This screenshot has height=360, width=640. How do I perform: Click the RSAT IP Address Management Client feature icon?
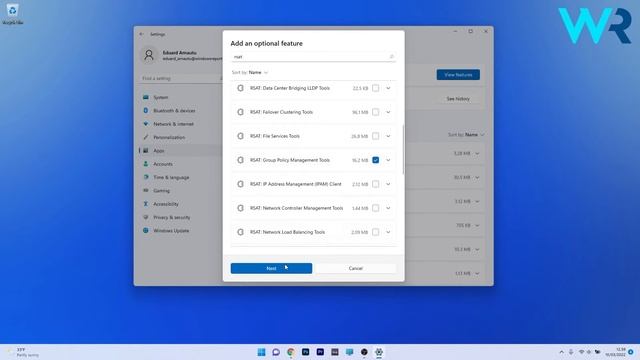(240, 184)
